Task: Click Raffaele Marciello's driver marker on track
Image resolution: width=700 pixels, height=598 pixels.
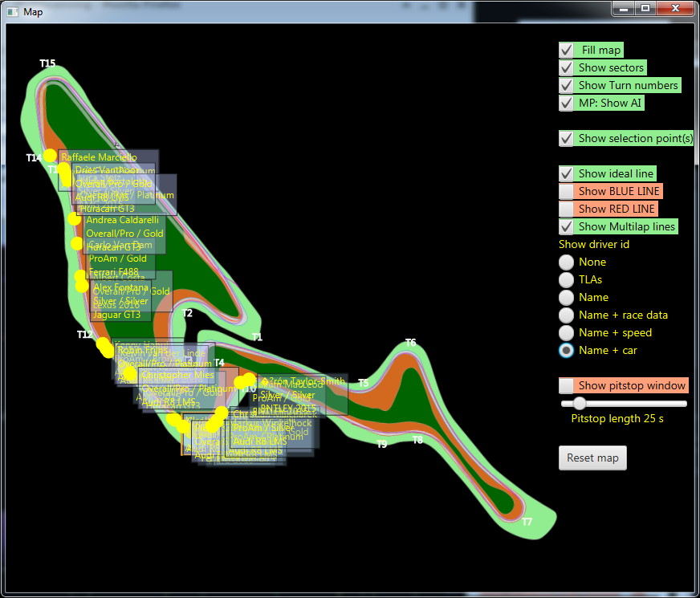Action: [50, 155]
